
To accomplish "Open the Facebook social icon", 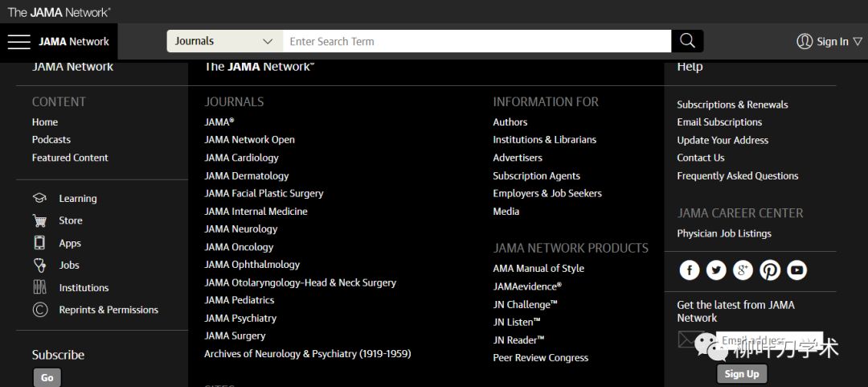I will coord(690,270).
